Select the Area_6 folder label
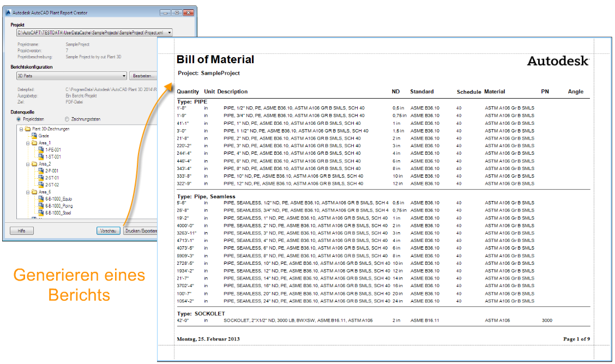Screen dimensions: 615x364 pos(45,192)
